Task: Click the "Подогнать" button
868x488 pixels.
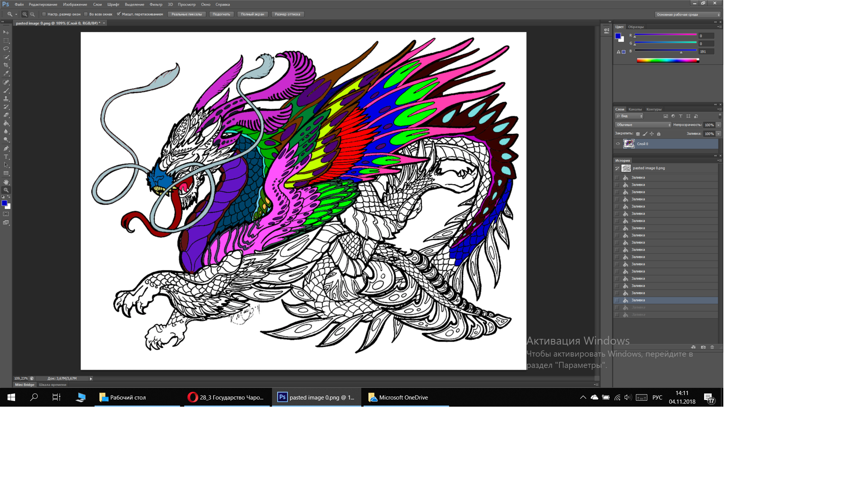Action: pos(222,14)
